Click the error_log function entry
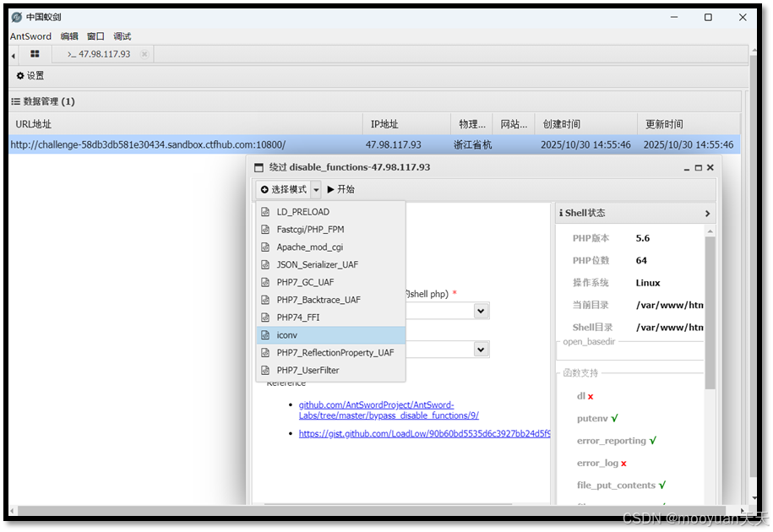 point(602,463)
